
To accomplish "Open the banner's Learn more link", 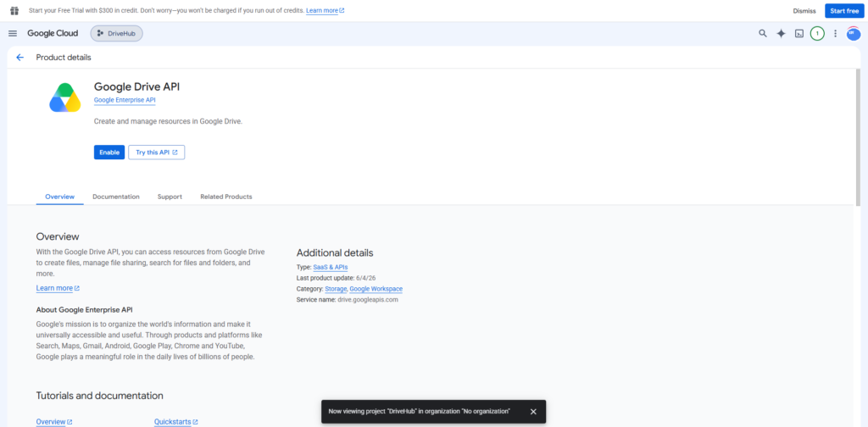I will pyautogui.click(x=325, y=10).
